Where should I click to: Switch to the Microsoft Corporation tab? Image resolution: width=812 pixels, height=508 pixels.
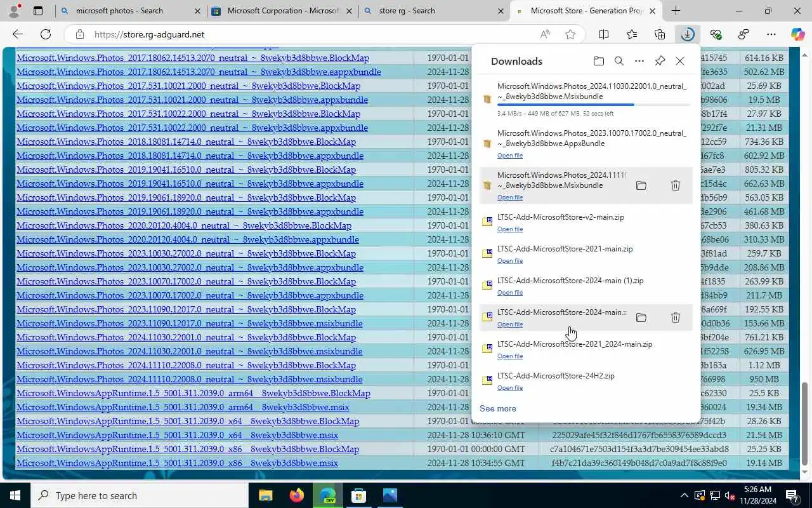point(283,11)
